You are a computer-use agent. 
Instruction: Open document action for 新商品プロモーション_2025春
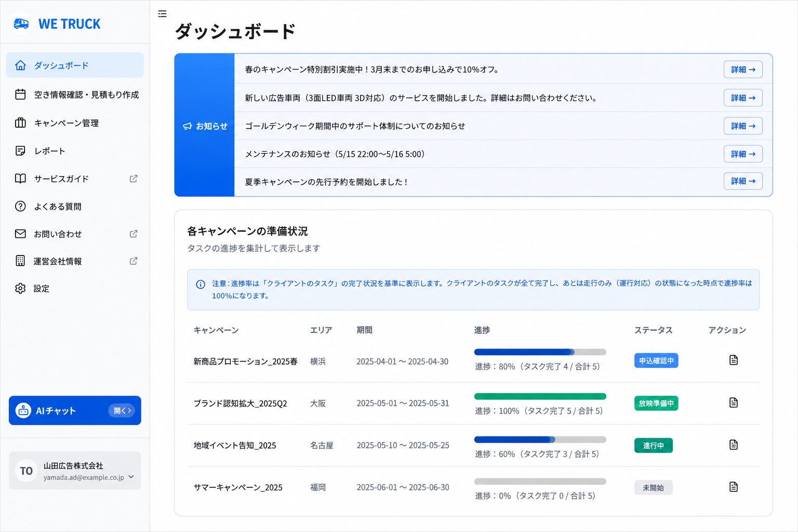(x=734, y=360)
